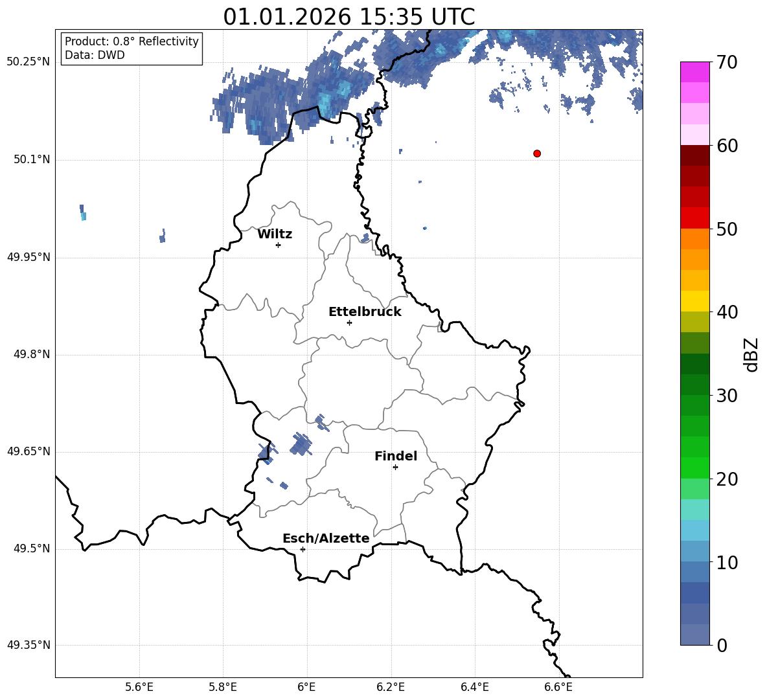Click the 30 tick on the colorbar
This screenshot has height=700, width=767.
point(727,396)
